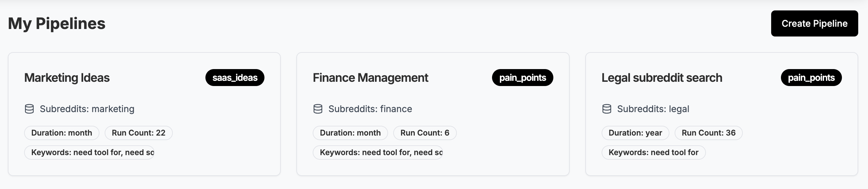Click database icon beside Subreddits: marketing
The image size is (868, 189).
(29, 109)
